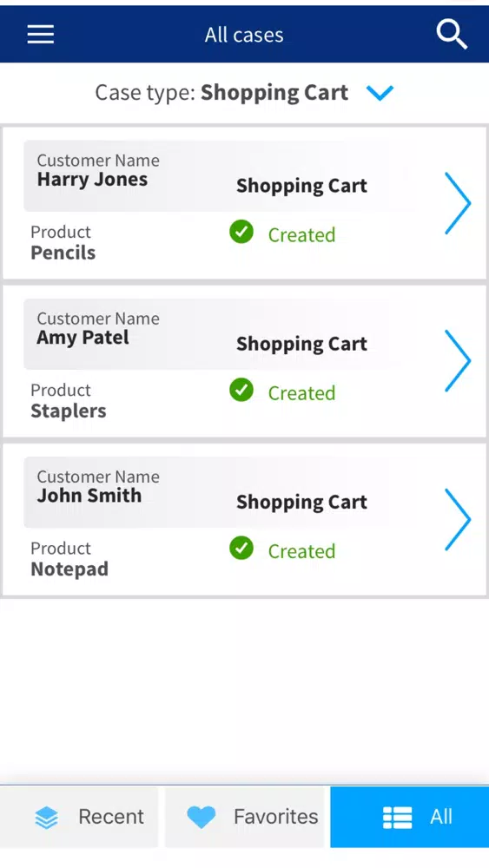The image size is (489, 868).
Task: Click the Created status on Staplers case
Action: point(301,393)
